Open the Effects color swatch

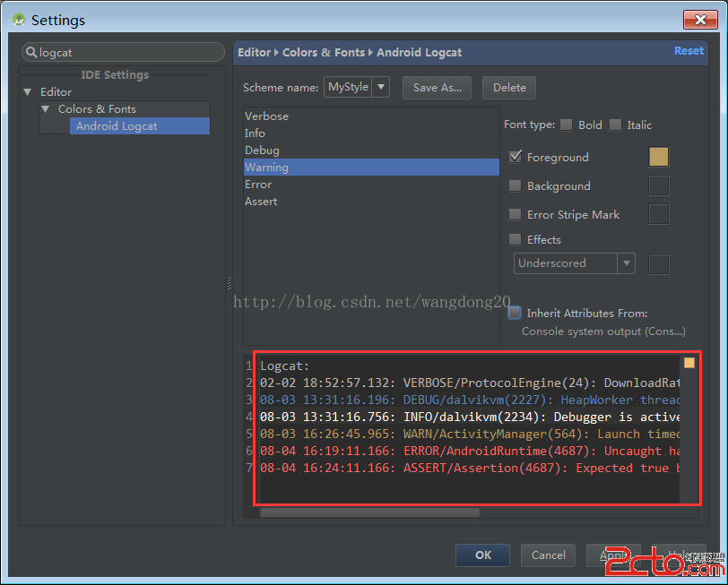point(658,264)
